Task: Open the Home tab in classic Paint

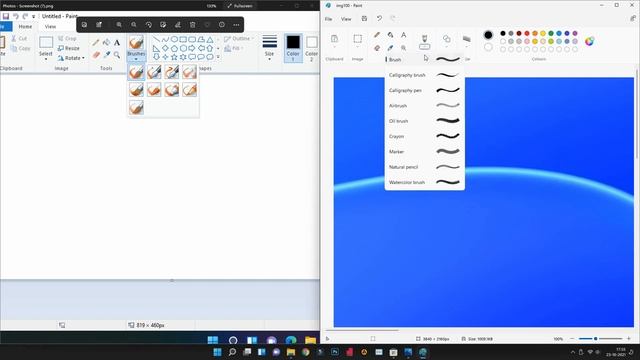Action: 25,27
